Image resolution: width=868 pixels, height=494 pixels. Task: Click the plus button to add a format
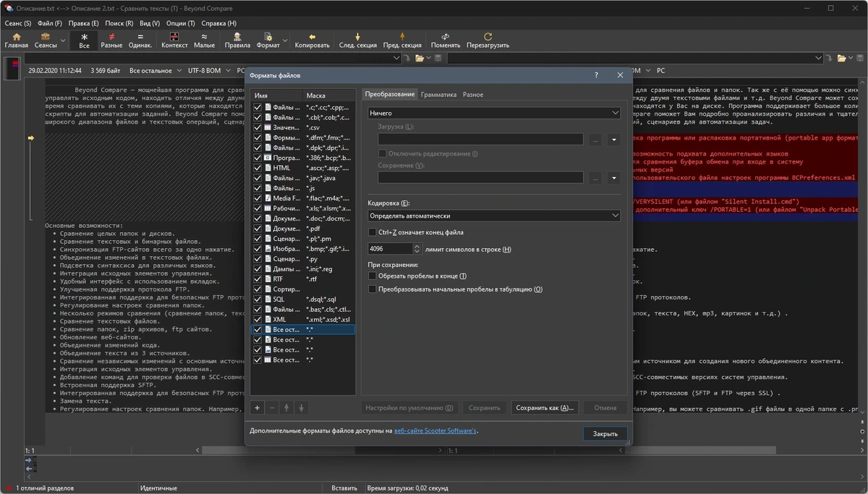257,408
